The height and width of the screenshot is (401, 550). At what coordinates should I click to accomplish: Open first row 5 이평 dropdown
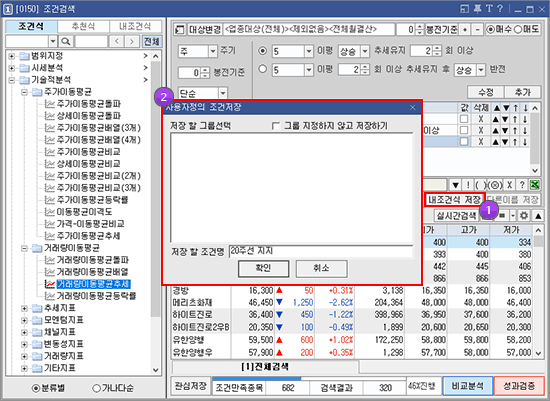click(x=309, y=51)
